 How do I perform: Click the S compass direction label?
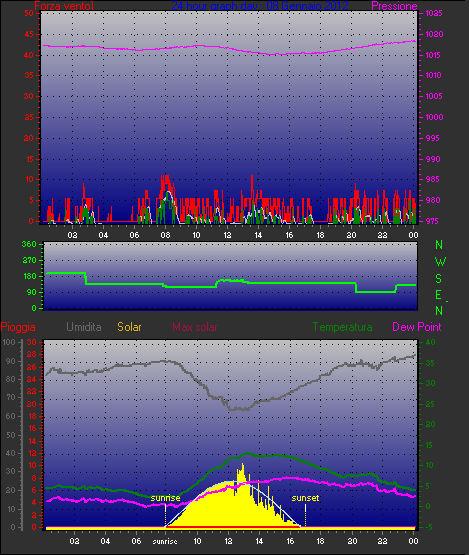[439, 279]
